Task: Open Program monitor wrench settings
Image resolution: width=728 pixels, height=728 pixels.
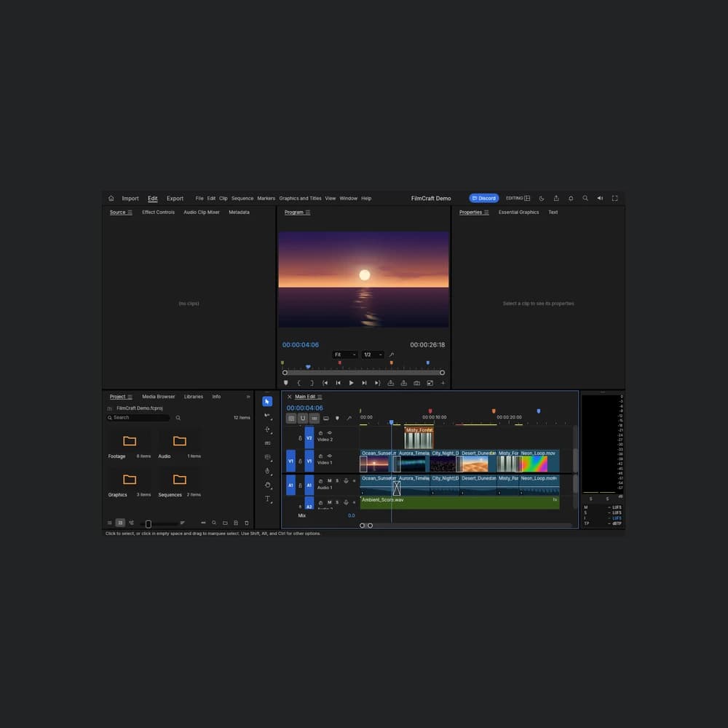Action: coord(392,355)
